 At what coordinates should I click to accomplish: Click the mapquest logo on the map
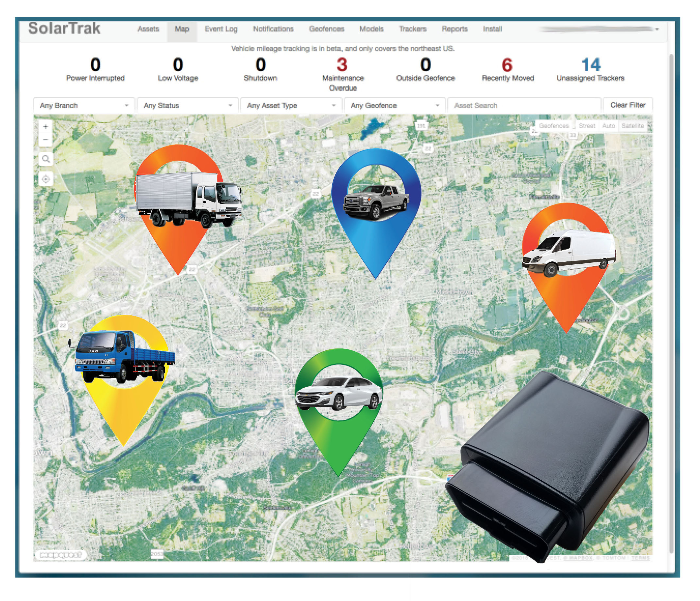click(x=61, y=555)
